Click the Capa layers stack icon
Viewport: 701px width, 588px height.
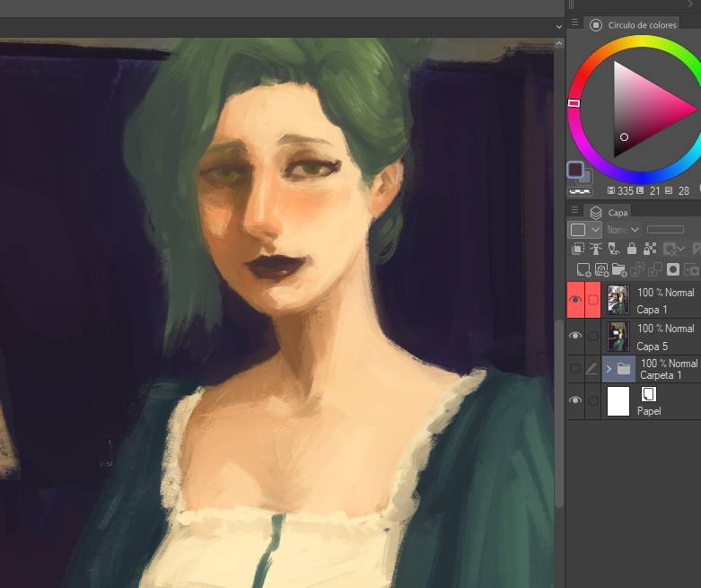click(x=595, y=213)
